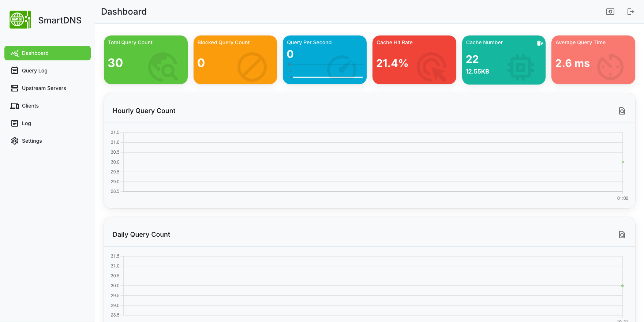Go to Upstream Servers page

(x=48, y=88)
